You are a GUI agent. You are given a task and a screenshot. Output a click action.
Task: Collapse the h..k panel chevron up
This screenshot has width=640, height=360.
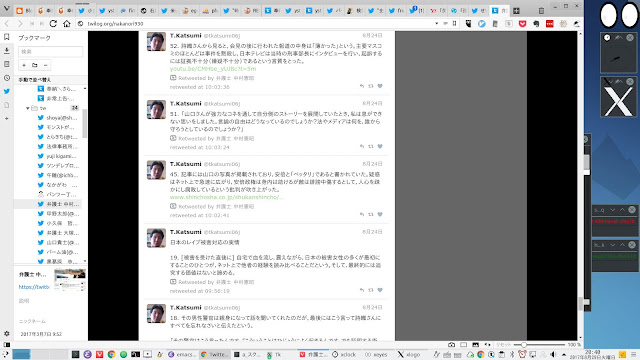coord(622,245)
